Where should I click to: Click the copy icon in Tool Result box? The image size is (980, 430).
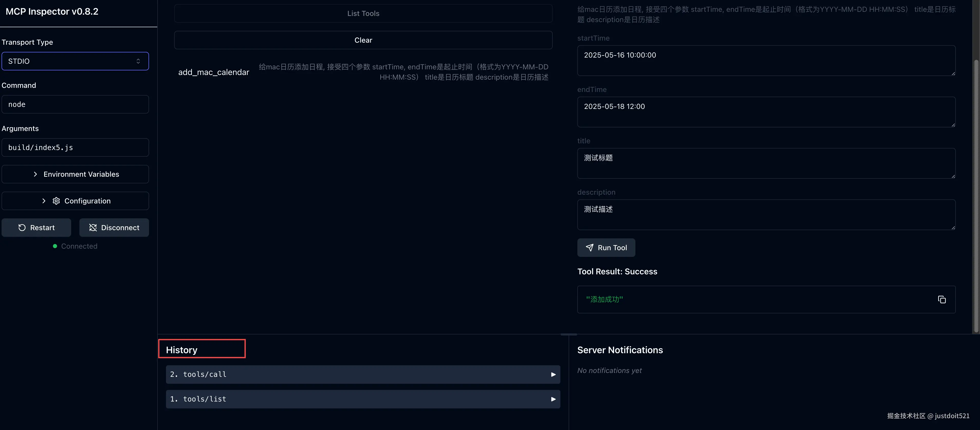click(x=941, y=300)
